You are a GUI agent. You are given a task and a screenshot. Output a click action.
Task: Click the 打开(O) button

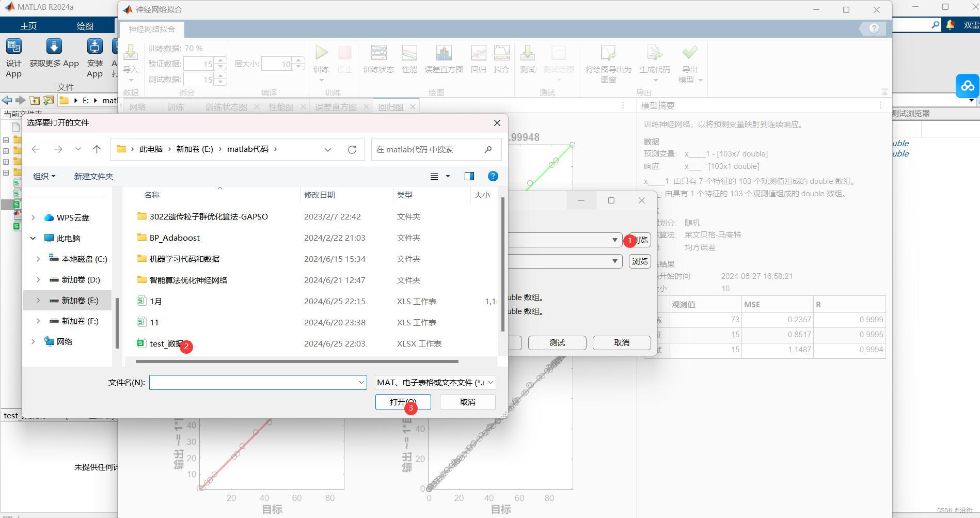[402, 402]
